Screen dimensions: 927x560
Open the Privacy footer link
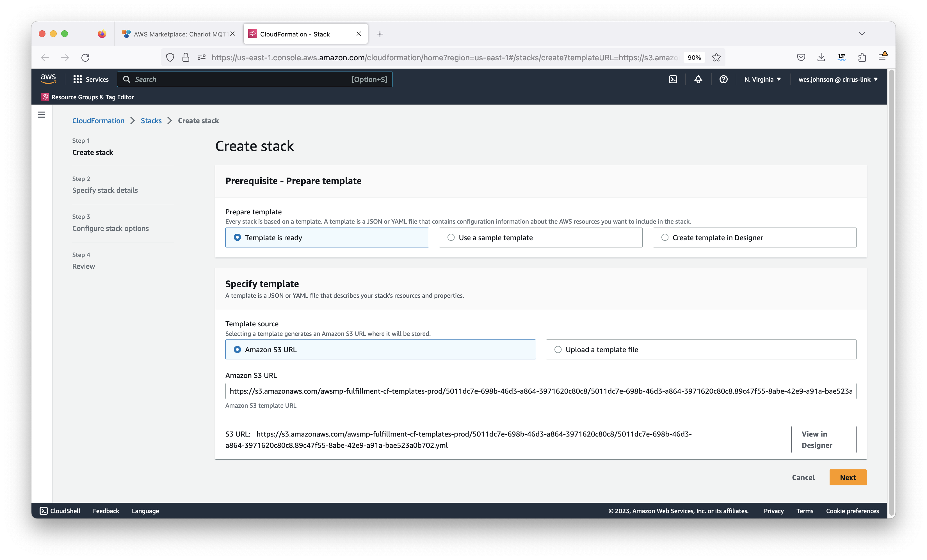pyautogui.click(x=773, y=511)
